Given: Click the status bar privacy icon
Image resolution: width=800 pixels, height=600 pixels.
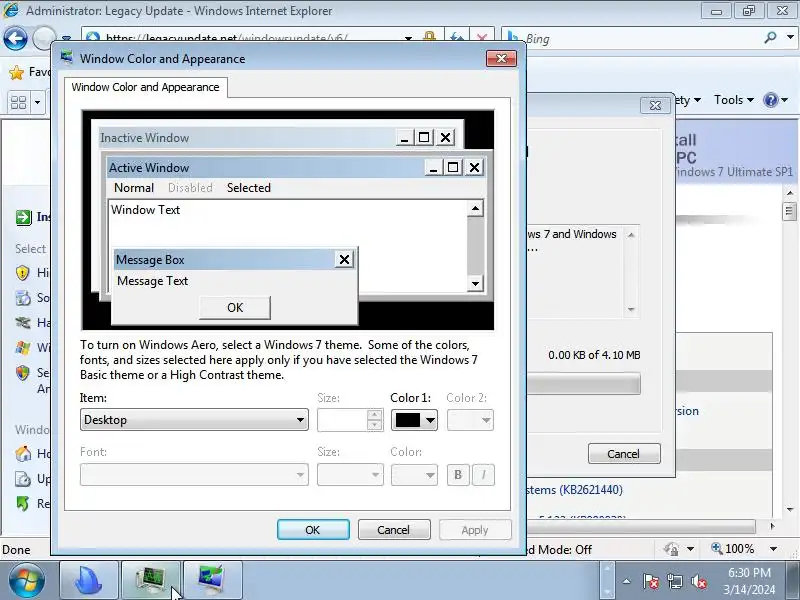Looking at the screenshot, I should click(x=671, y=549).
